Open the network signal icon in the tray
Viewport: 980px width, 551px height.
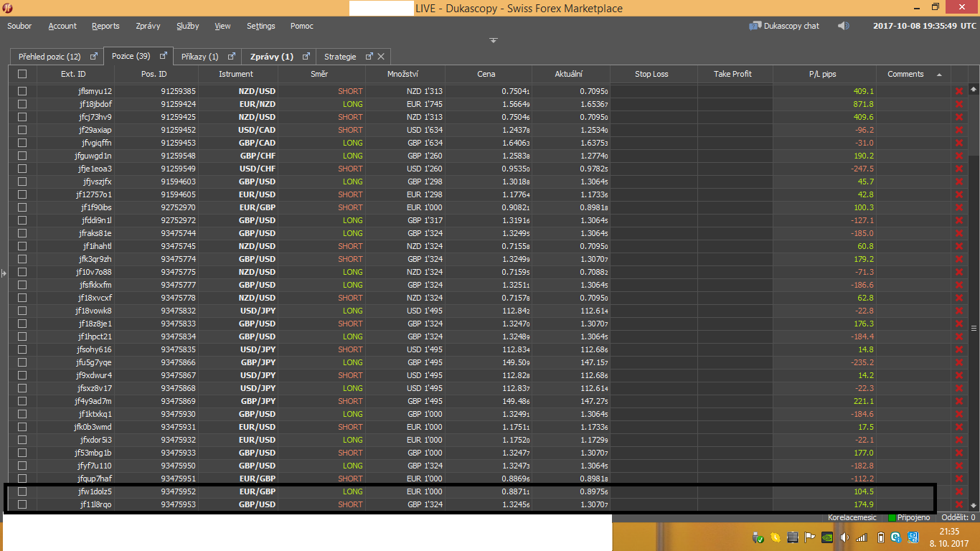[862, 537]
